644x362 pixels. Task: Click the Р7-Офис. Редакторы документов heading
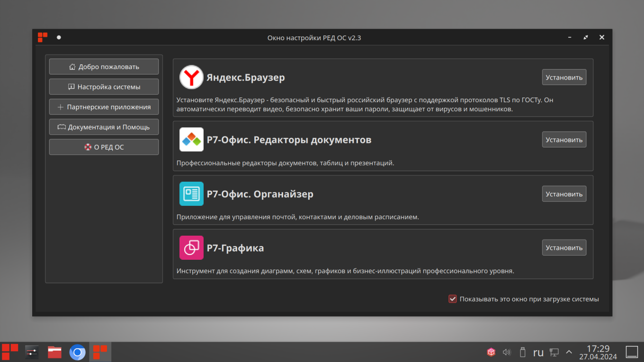coord(289,140)
